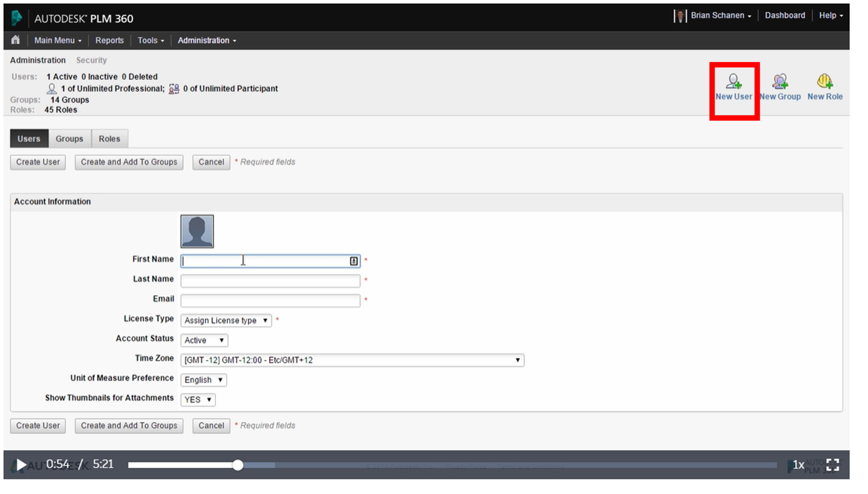
Task: Click the Professional license user icon
Action: coord(52,88)
